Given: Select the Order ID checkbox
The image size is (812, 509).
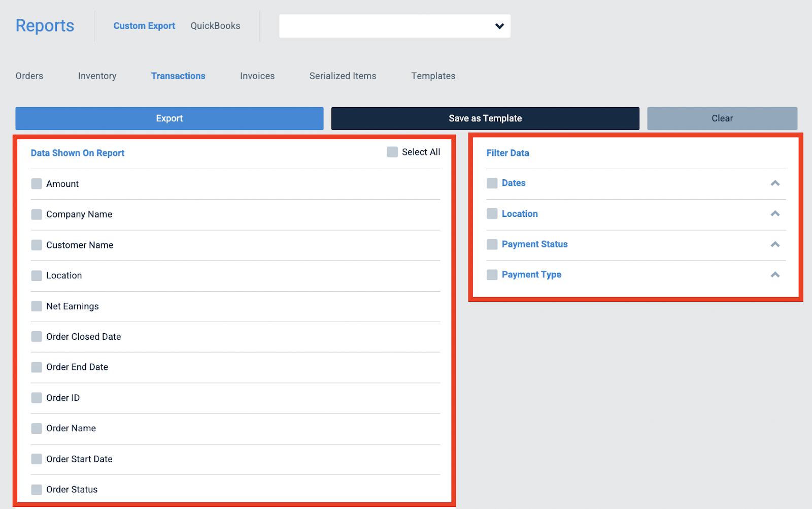Looking at the screenshot, I should [x=36, y=398].
